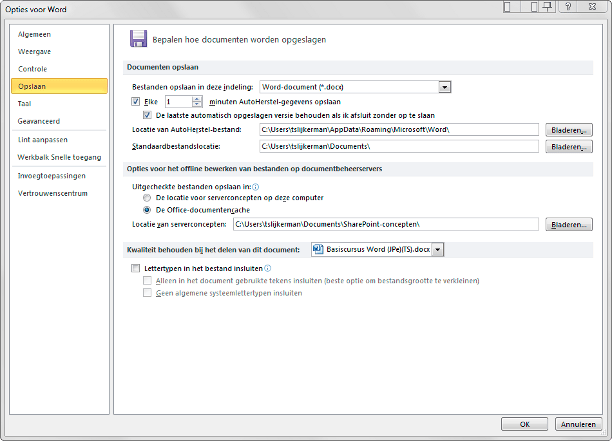Switch to the Weergave category
The height and width of the screenshot is (441, 612).
point(34,52)
